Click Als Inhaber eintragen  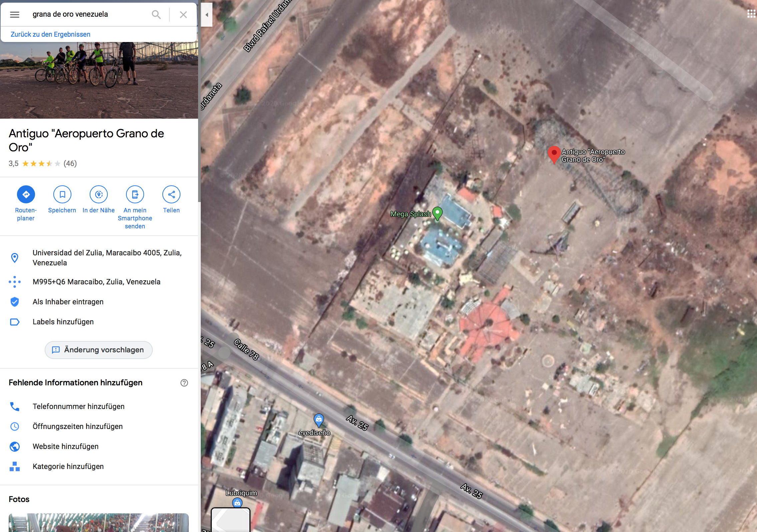point(68,302)
